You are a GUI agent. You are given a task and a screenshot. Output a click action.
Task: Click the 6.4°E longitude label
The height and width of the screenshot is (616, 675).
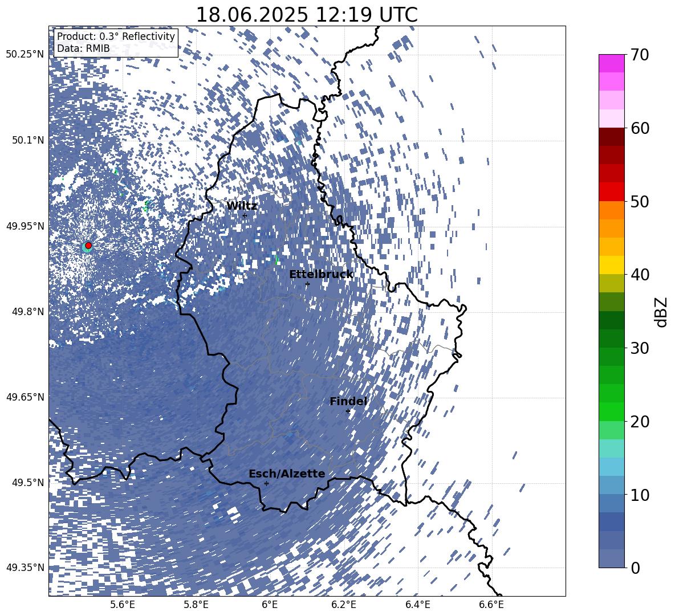tap(417, 605)
